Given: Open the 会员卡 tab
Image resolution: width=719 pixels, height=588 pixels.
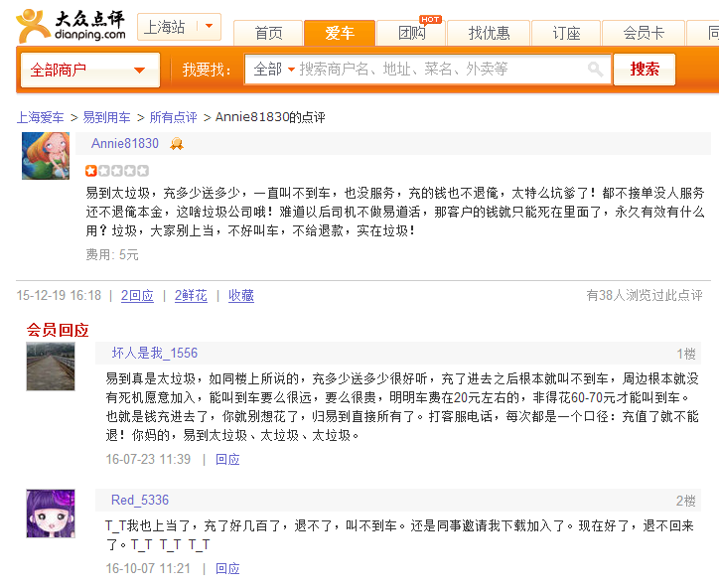Looking at the screenshot, I should 644,33.
